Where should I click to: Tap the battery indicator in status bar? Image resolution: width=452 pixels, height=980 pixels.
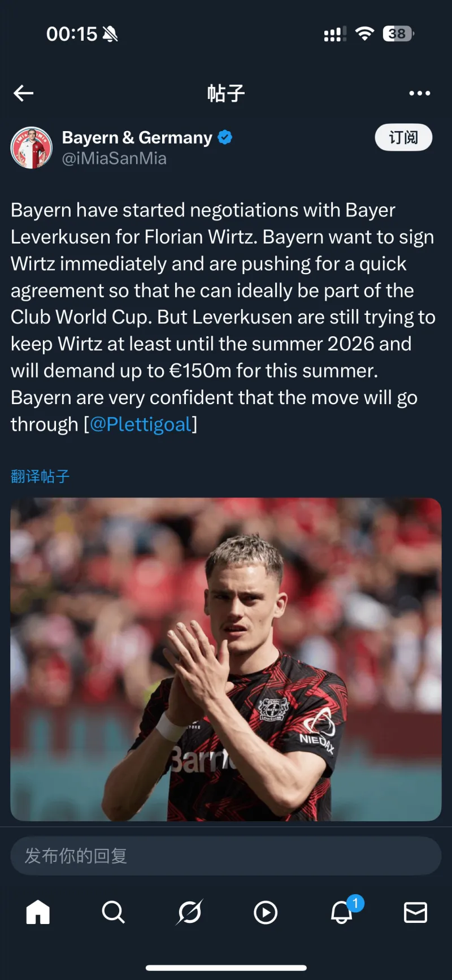pos(398,34)
